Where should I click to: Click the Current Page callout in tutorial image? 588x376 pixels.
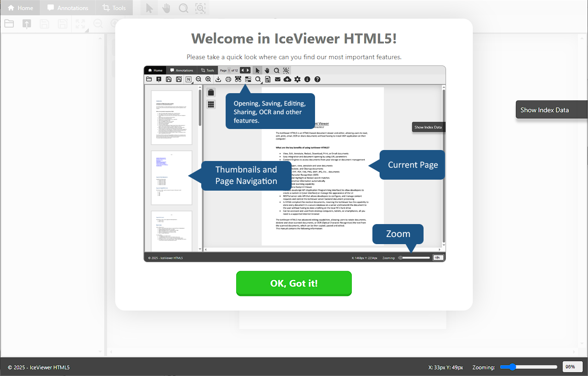413,165
